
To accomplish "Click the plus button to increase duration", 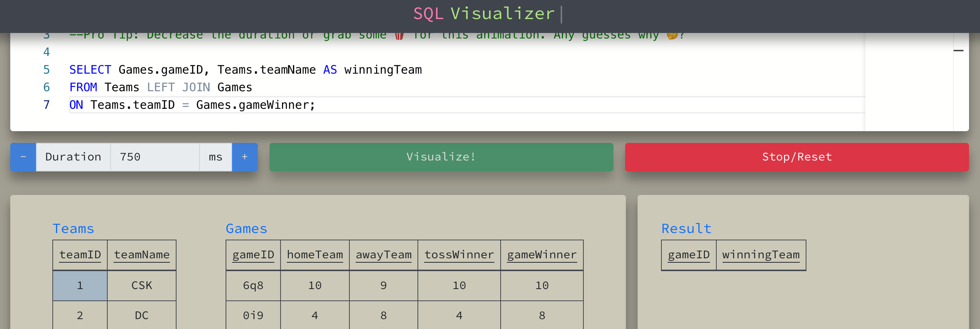I will pos(245,157).
